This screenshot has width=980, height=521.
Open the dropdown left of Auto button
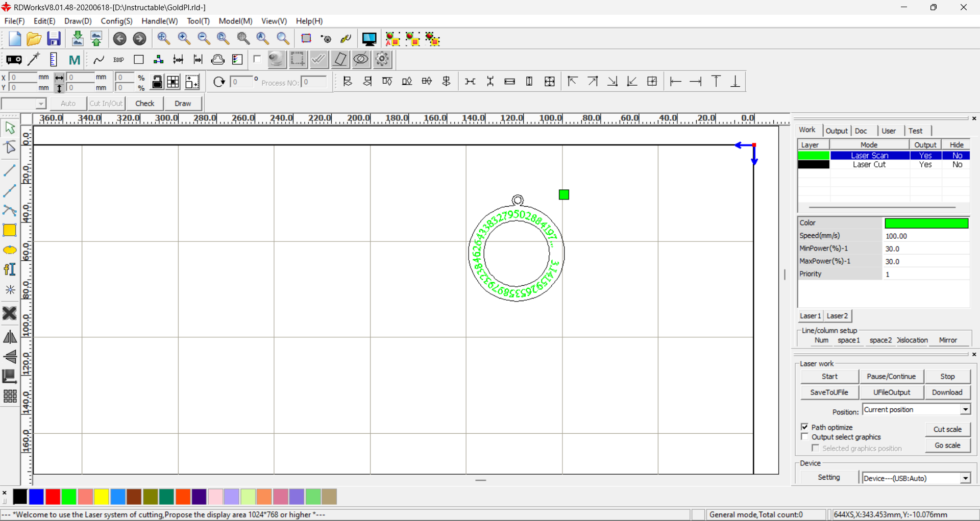tap(41, 104)
